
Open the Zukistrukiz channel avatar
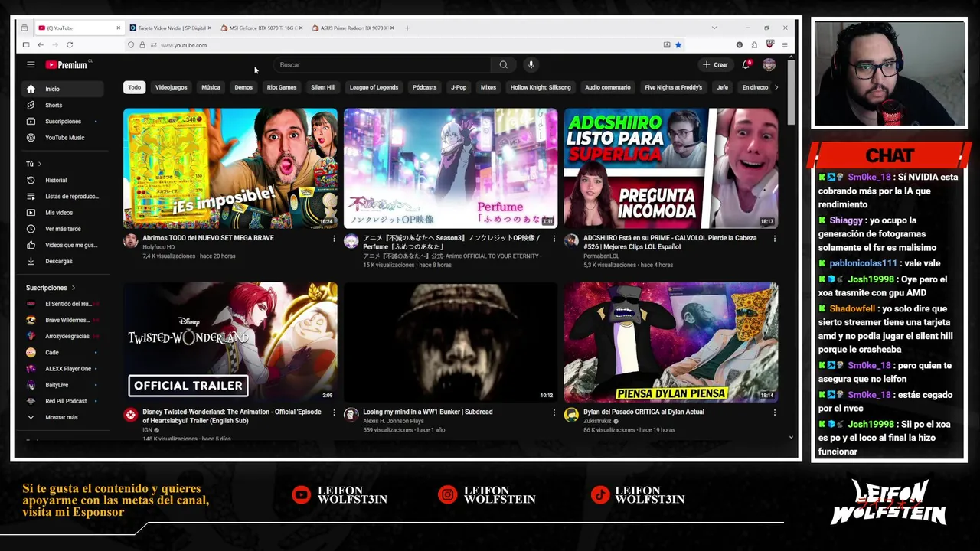571,415
